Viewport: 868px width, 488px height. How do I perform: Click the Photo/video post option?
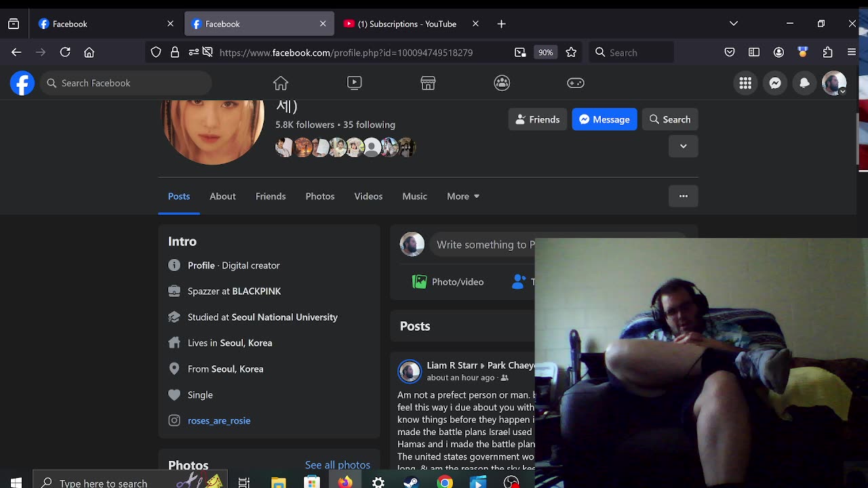tap(448, 282)
